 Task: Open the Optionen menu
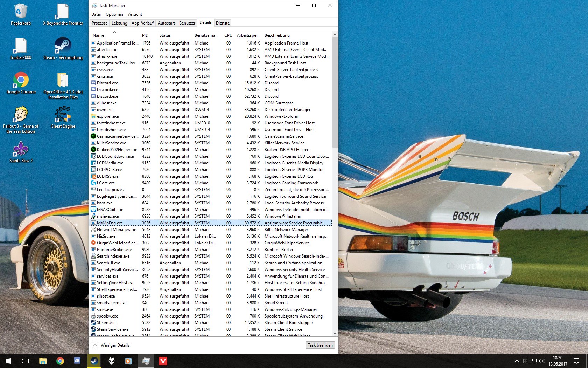(114, 14)
